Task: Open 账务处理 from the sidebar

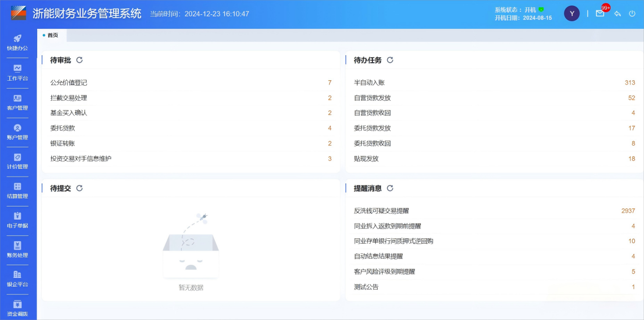Action: coord(17,246)
